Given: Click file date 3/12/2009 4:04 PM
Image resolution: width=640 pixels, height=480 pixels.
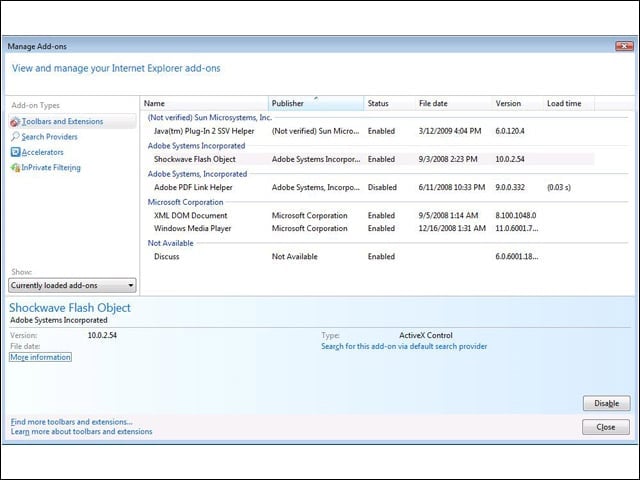Looking at the screenshot, I should click(450, 131).
